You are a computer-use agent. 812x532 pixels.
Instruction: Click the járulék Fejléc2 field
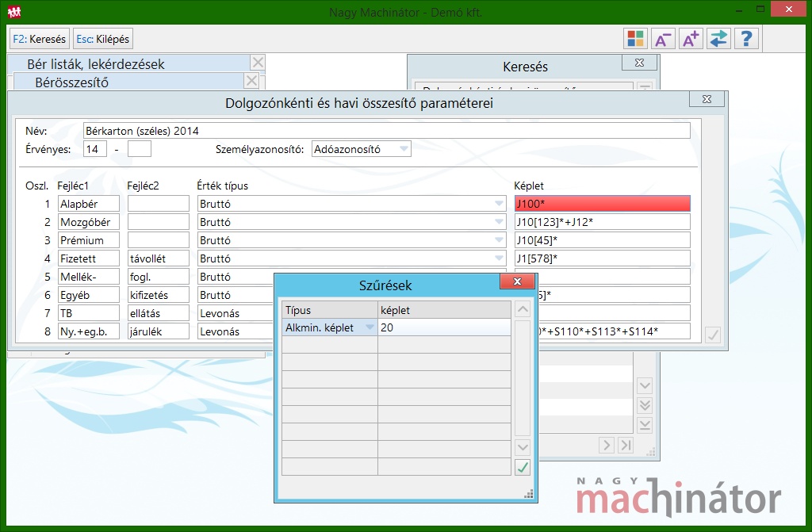159,331
